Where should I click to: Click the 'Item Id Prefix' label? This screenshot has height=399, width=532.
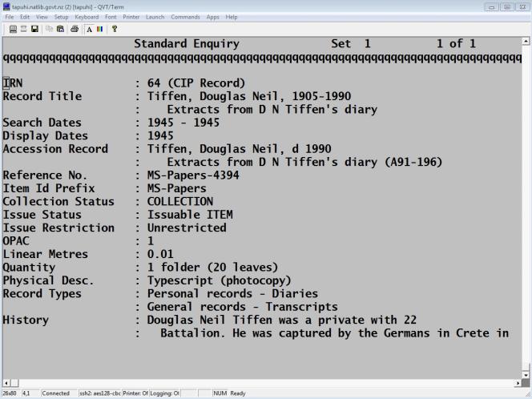[49, 188]
